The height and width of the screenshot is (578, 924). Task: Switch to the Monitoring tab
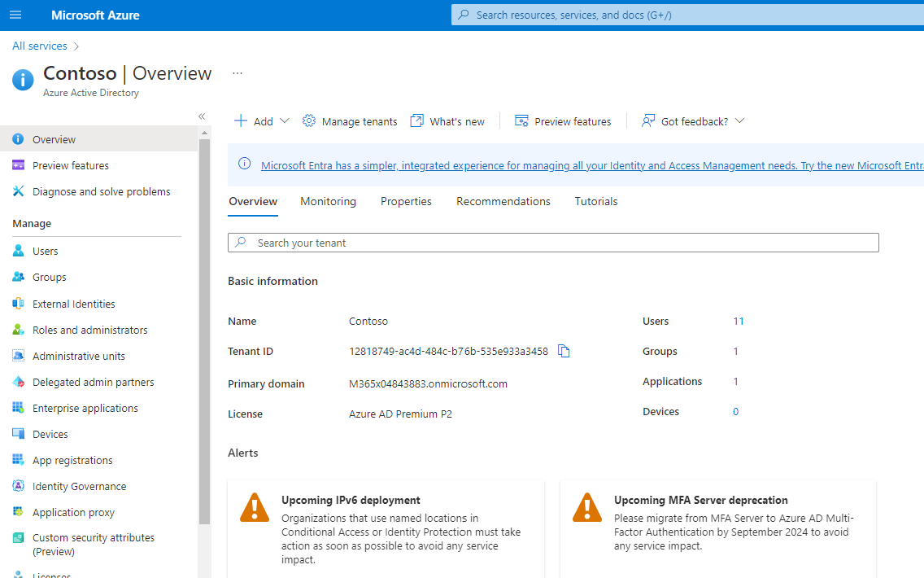coord(328,202)
